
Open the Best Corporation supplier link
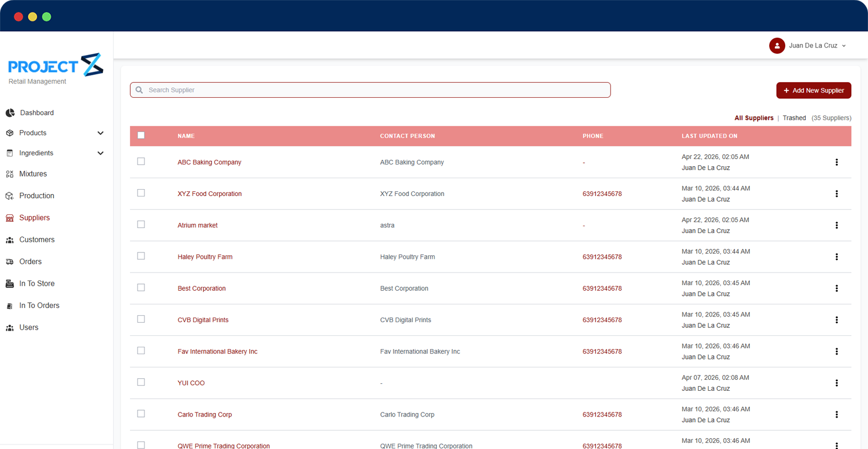tap(202, 288)
